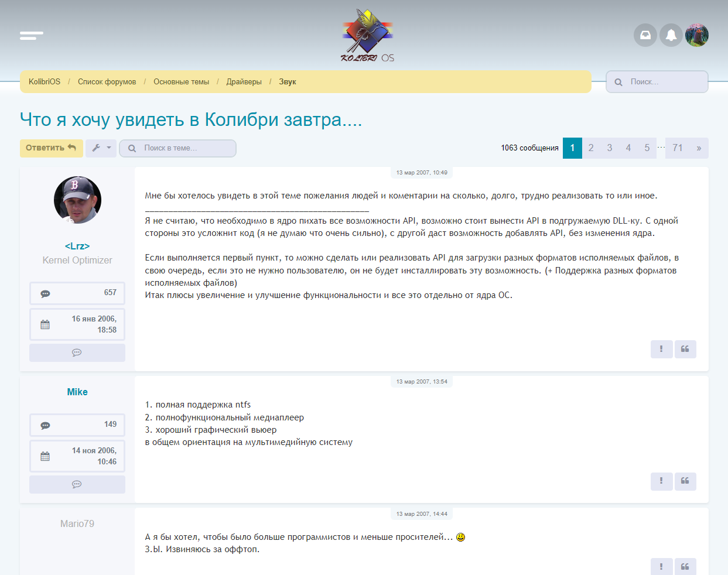Open the notifications bell icon
The height and width of the screenshot is (575, 728).
pos(671,35)
